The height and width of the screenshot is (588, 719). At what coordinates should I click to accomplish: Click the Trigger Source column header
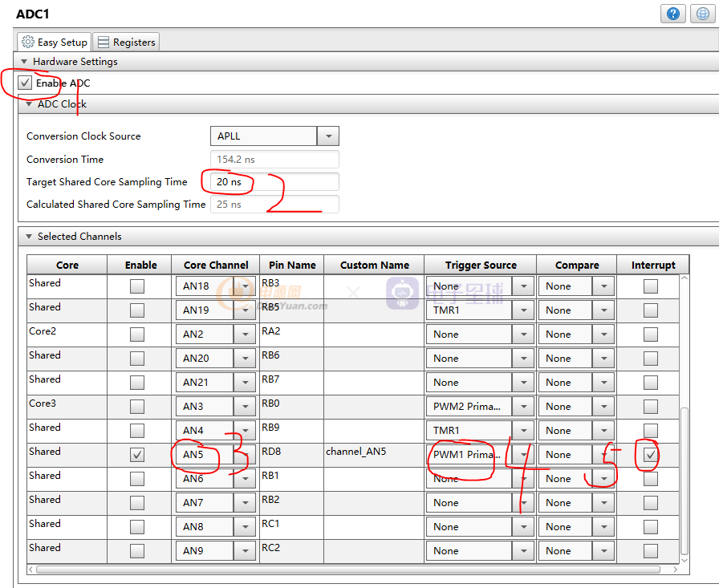coord(481,265)
